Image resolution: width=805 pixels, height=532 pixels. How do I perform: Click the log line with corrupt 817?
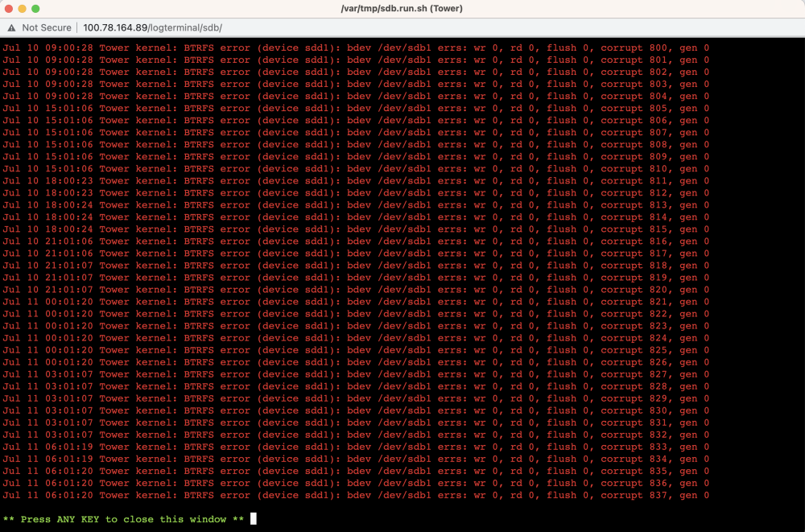coord(356,254)
